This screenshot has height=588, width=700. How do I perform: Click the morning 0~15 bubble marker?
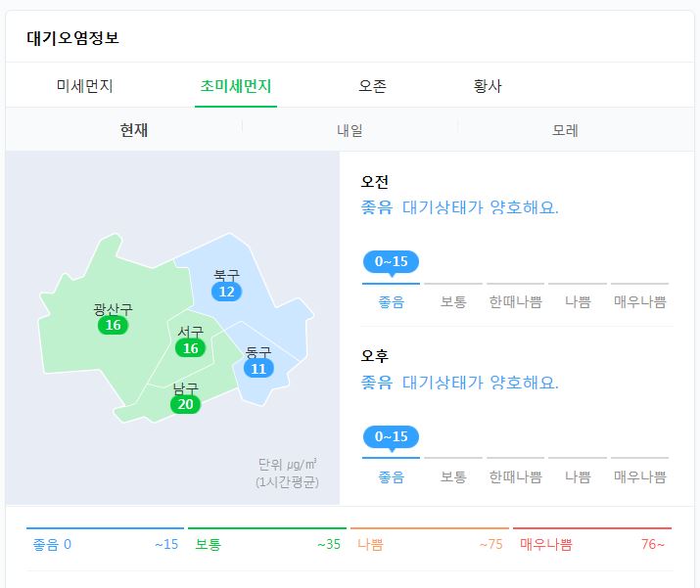coord(391,262)
